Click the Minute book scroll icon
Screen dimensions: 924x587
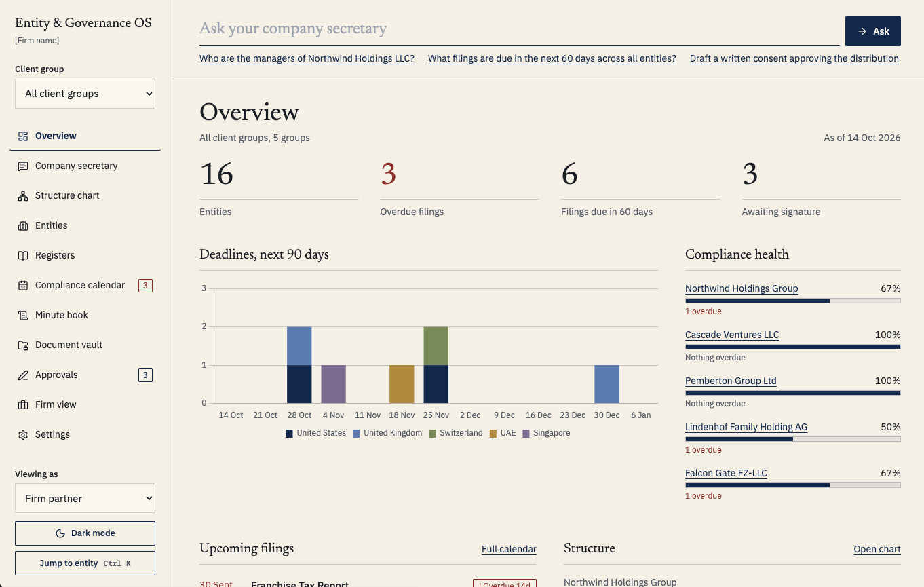[23, 315]
